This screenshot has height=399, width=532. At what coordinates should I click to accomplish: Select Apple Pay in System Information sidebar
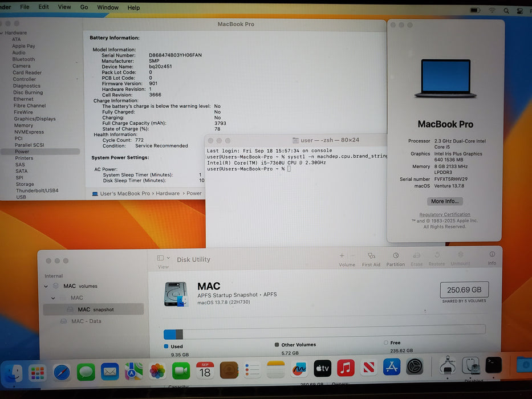point(23,46)
